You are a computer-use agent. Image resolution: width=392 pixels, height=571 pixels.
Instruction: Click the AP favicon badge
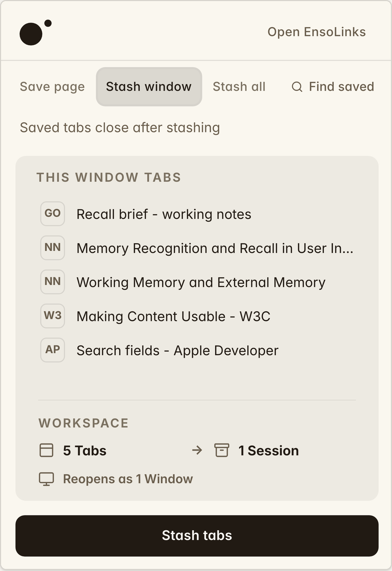[x=53, y=350]
